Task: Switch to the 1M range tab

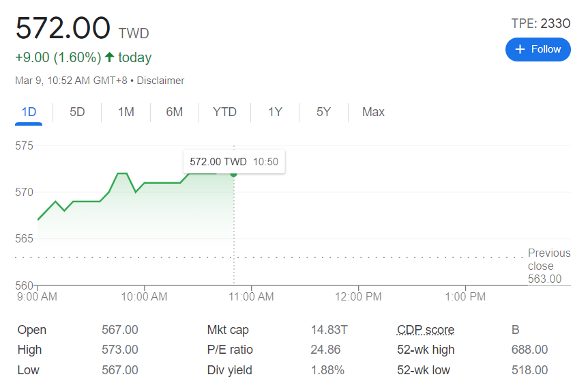Action: click(126, 112)
